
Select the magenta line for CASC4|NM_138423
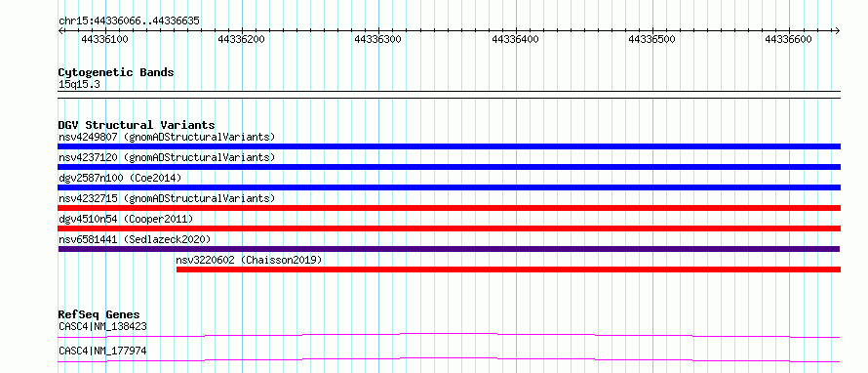(449, 335)
